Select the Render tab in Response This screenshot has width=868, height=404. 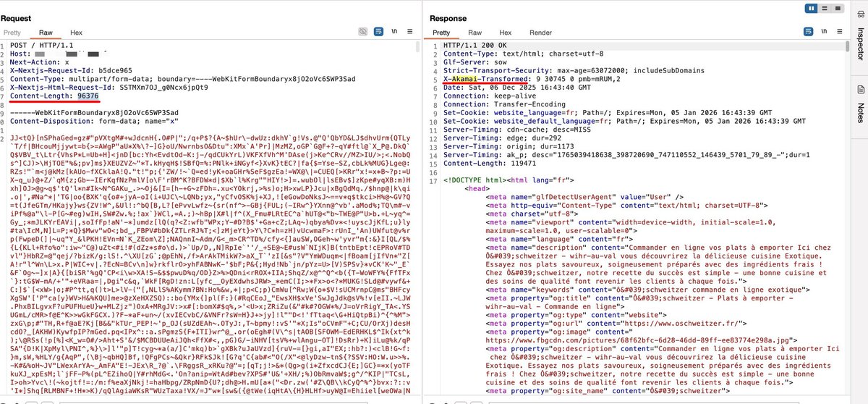[540, 33]
